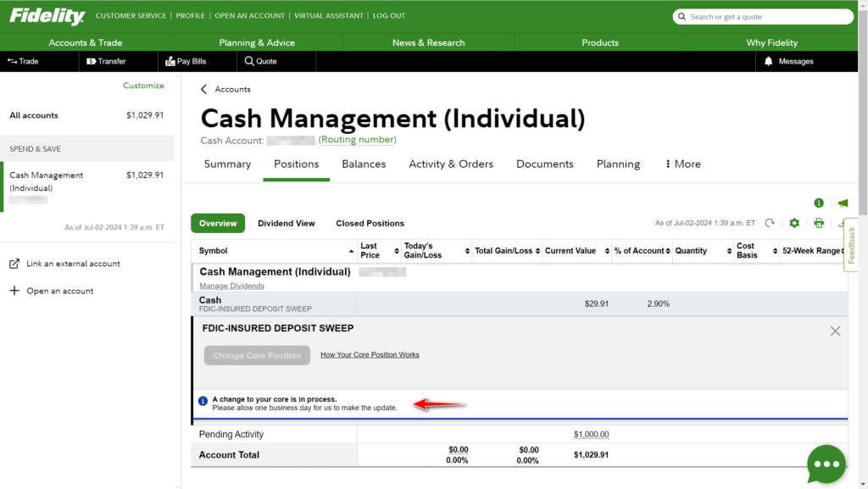Close the FDIC-Insured Deposit Sweep panel
The width and height of the screenshot is (868, 489).
point(835,331)
